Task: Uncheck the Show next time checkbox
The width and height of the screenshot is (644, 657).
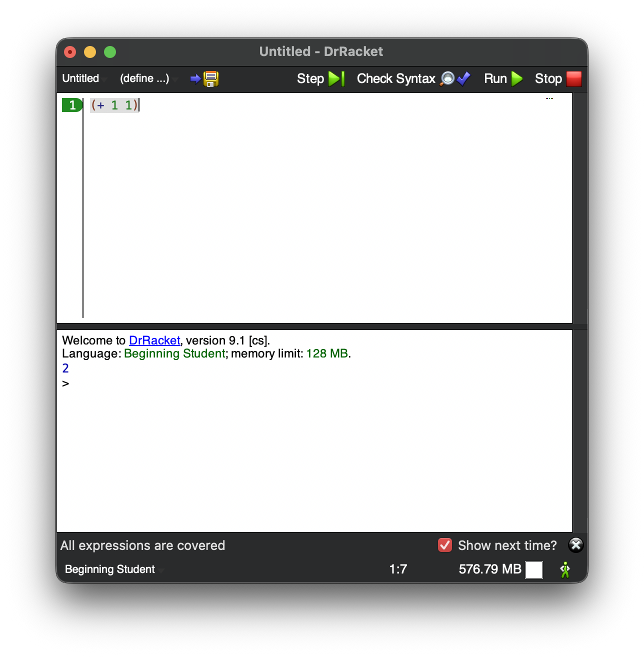Action: click(x=444, y=545)
